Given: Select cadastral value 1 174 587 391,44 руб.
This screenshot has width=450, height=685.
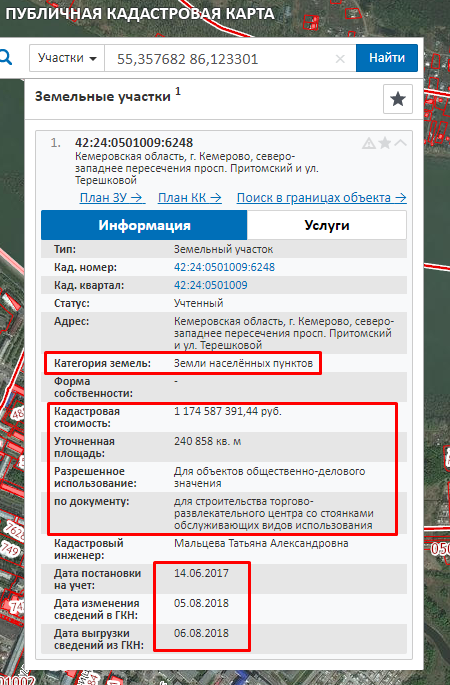Looking at the screenshot, I should click(228, 412).
